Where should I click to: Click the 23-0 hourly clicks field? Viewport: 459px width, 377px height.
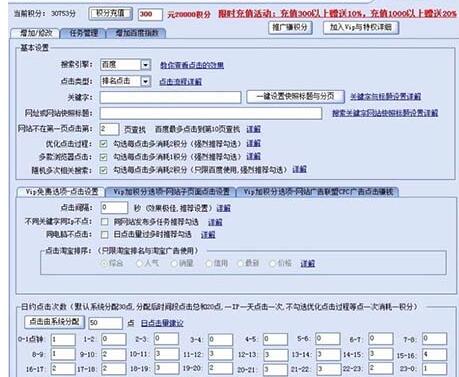pos(434,369)
